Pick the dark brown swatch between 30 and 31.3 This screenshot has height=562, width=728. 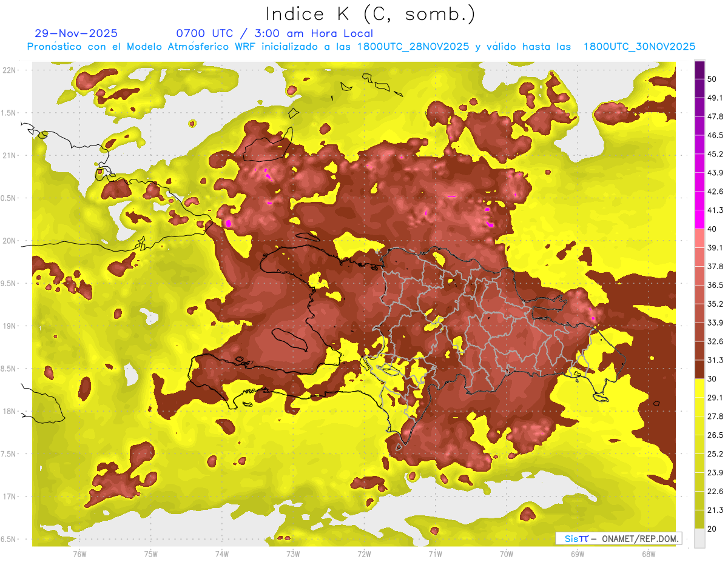pos(699,369)
